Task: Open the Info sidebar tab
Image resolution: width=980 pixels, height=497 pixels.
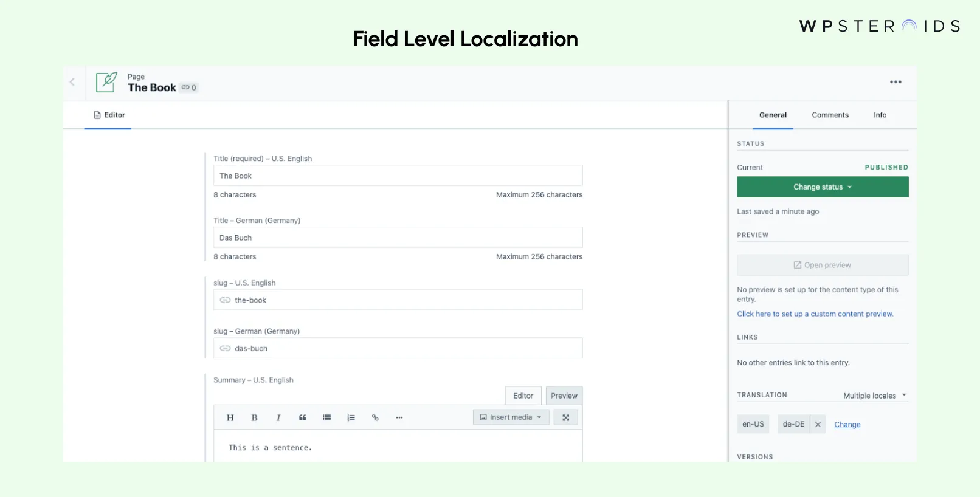Action: [x=880, y=115]
